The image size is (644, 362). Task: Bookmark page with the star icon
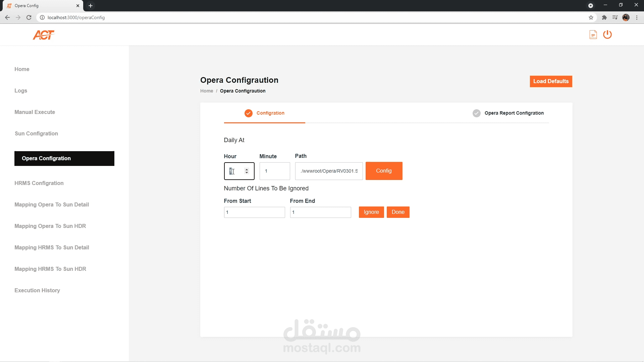(591, 17)
